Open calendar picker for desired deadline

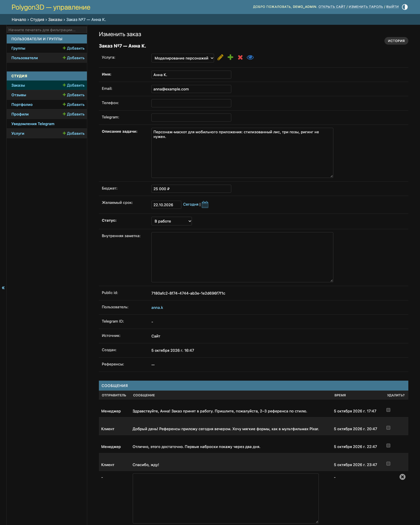(205, 204)
